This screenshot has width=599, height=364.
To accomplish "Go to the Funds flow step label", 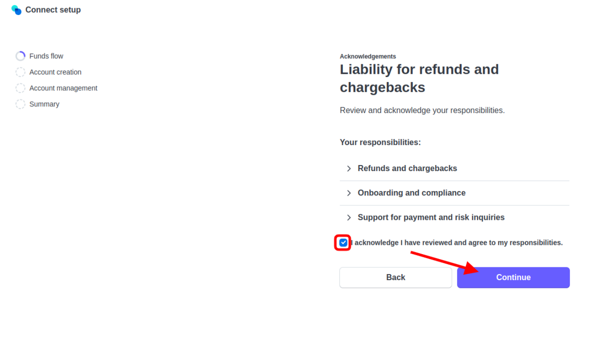I will [46, 56].
